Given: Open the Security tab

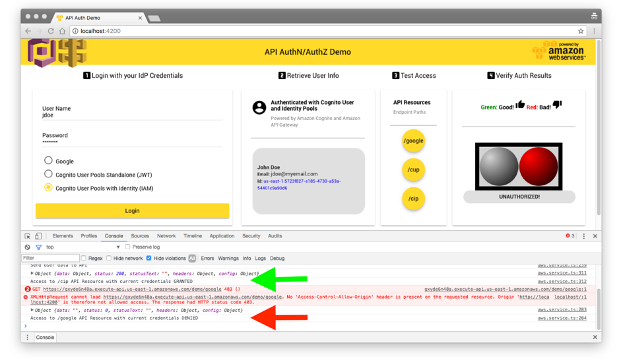Looking at the screenshot, I should [x=251, y=236].
